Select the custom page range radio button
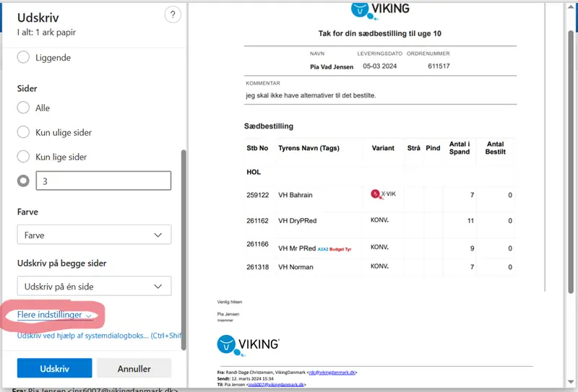 click(24, 181)
